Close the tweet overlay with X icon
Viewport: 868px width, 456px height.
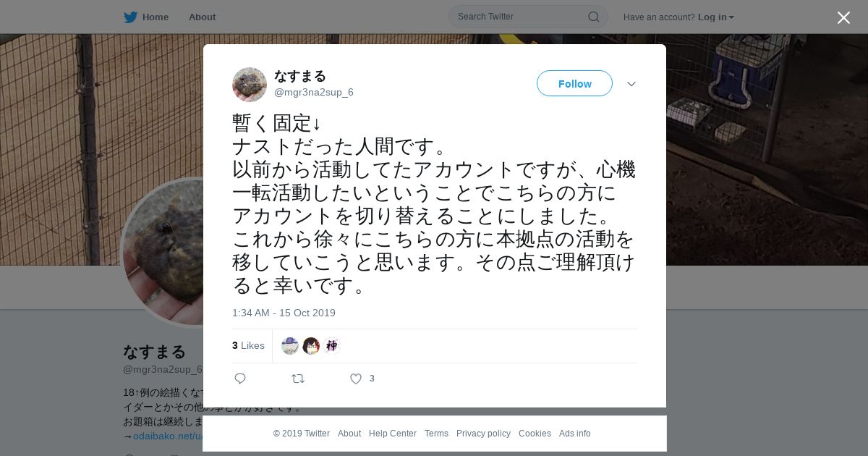tap(843, 17)
